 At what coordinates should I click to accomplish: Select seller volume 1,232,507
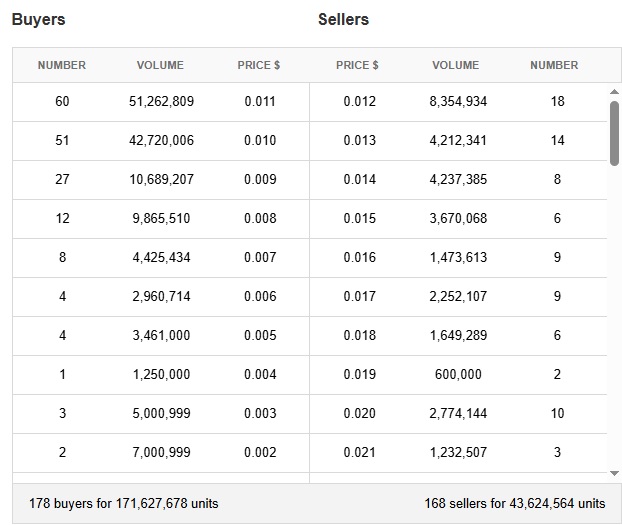(x=458, y=452)
